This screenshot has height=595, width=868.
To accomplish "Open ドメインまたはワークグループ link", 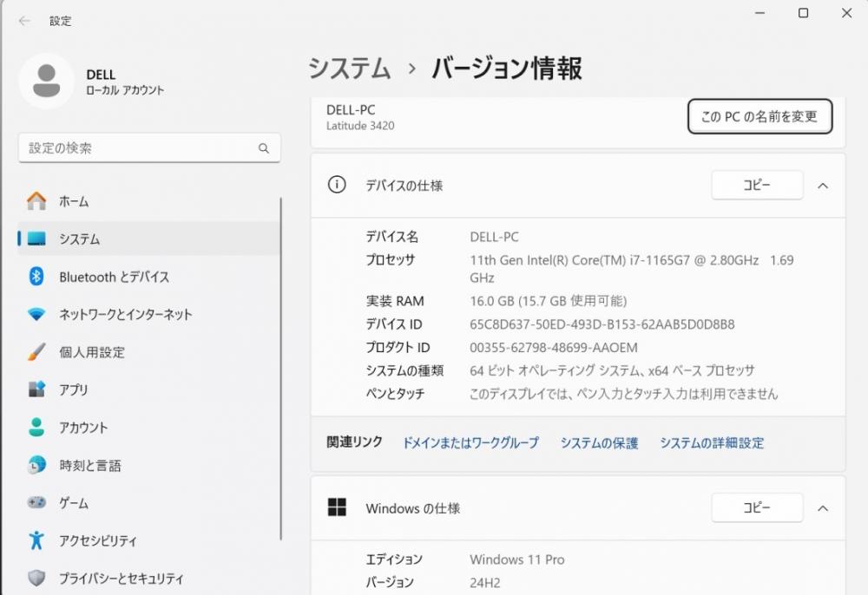I will 470,442.
